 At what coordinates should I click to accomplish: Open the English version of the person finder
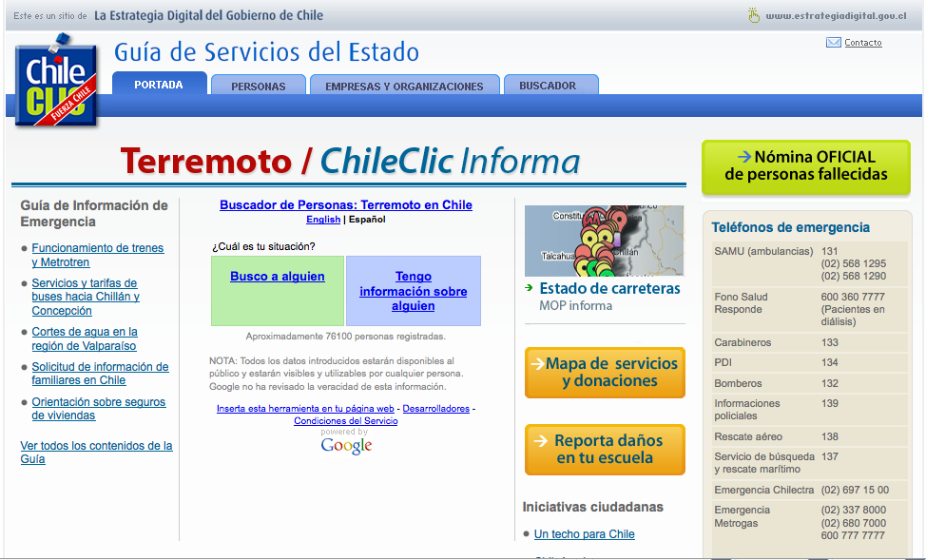point(323,219)
